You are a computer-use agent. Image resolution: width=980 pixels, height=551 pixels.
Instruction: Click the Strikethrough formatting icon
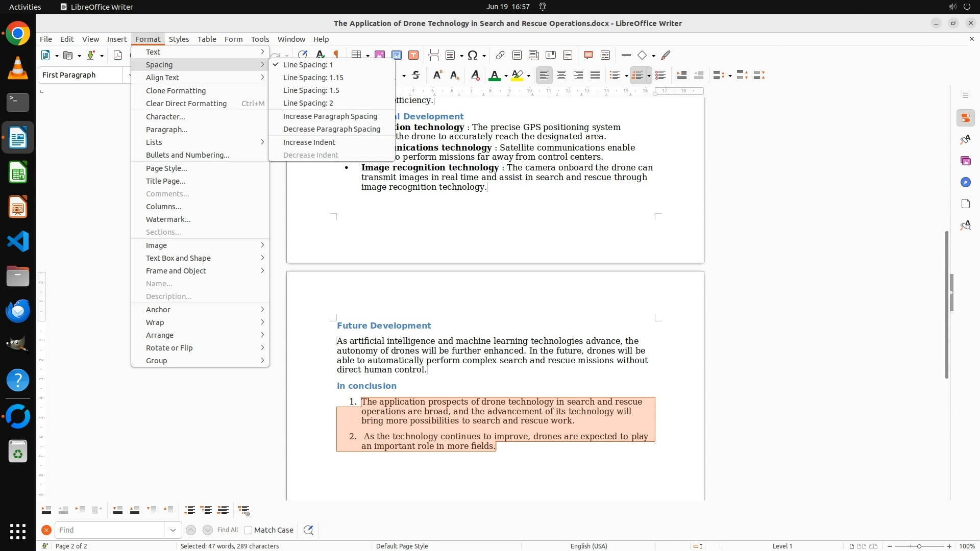coord(416,76)
